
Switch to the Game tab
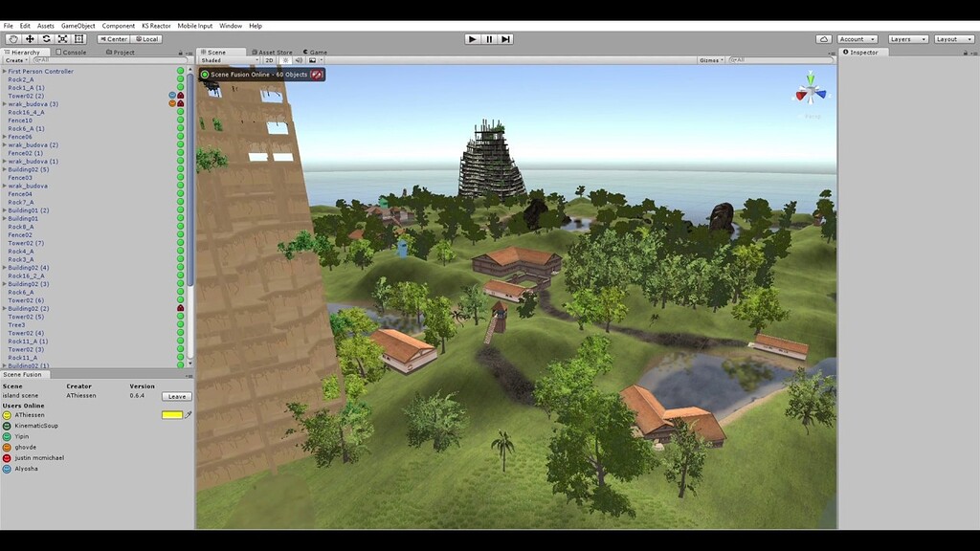tap(315, 52)
